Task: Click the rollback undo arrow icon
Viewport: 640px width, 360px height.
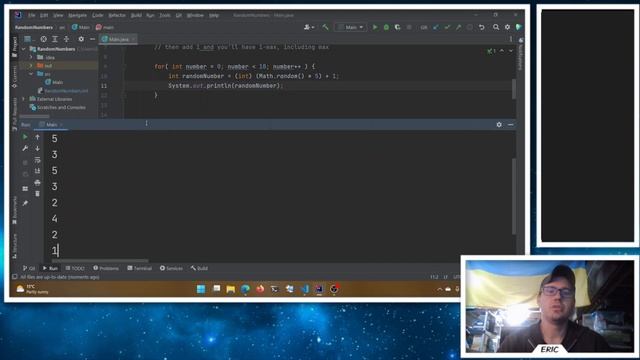Action: point(482,27)
